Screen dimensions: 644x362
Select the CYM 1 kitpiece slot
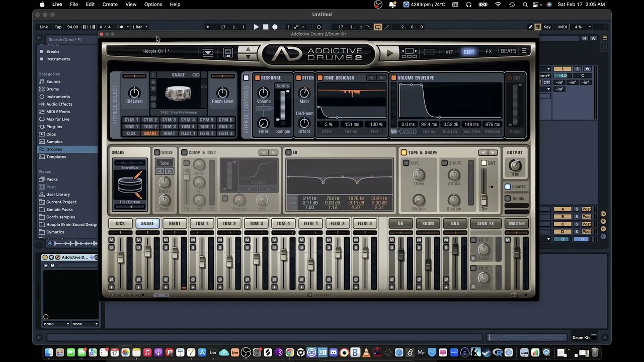(x=131, y=120)
